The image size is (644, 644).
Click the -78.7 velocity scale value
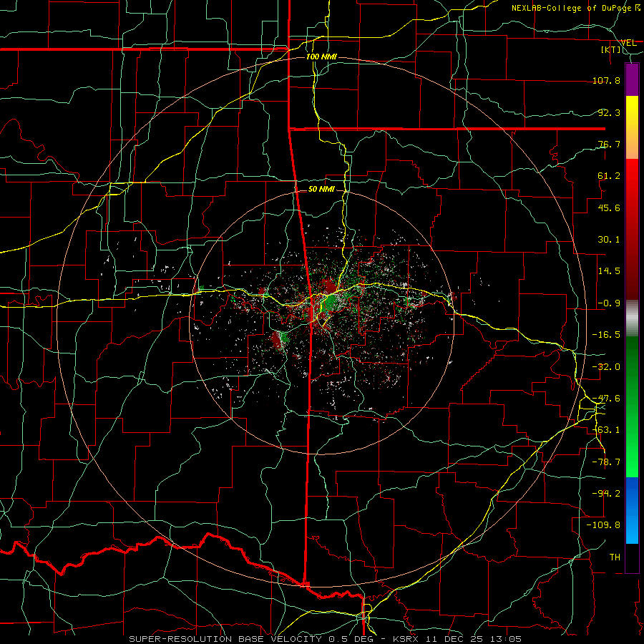pos(606,462)
